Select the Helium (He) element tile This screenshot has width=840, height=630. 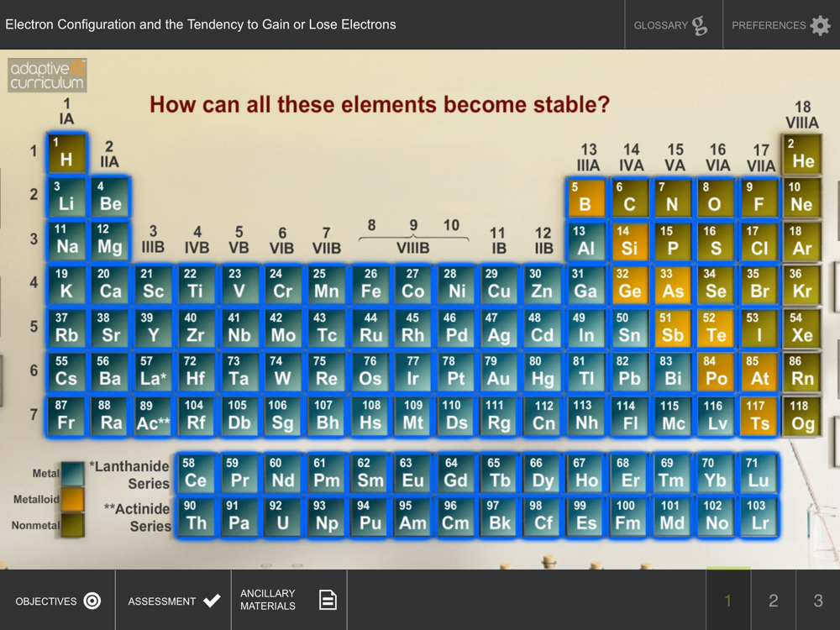coord(802,155)
